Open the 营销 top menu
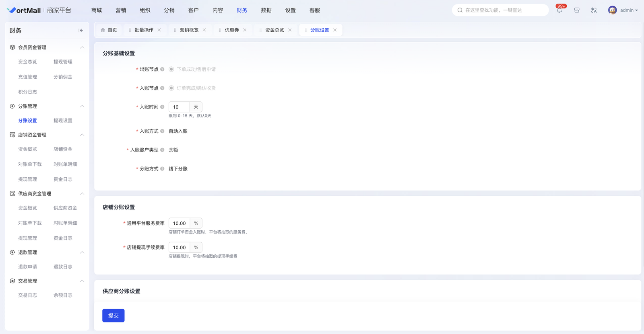 (121, 10)
